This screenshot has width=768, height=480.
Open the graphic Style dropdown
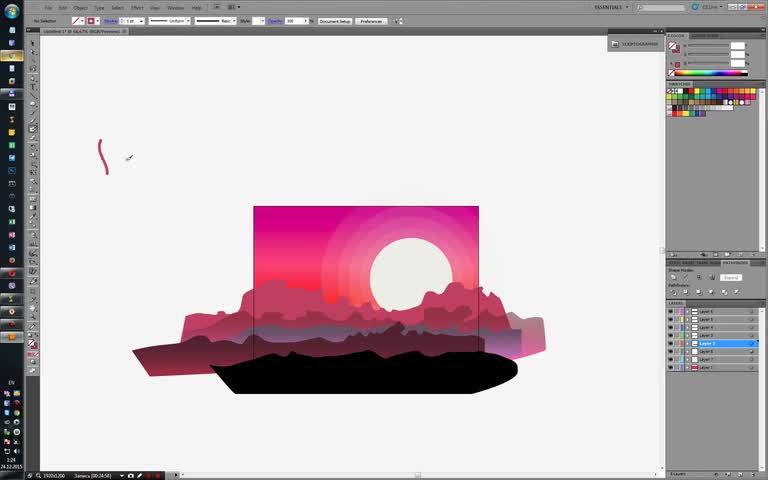click(x=263, y=21)
